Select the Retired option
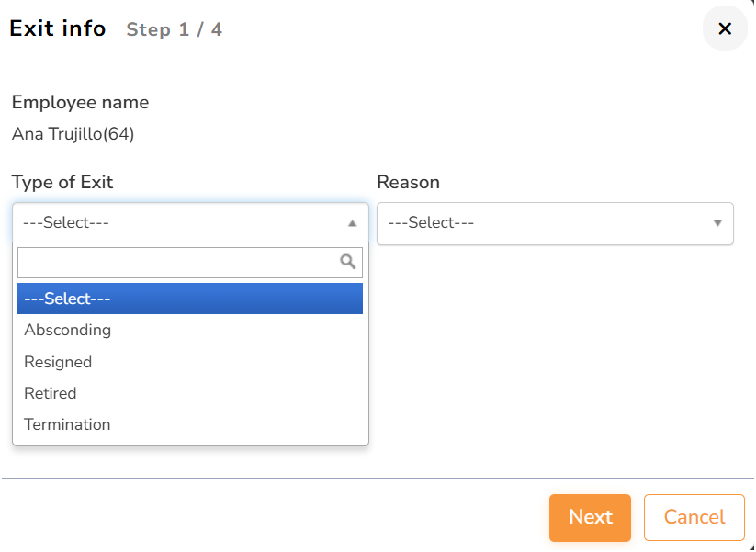The width and height of the screenshot is (756, 552). (51, 393)
